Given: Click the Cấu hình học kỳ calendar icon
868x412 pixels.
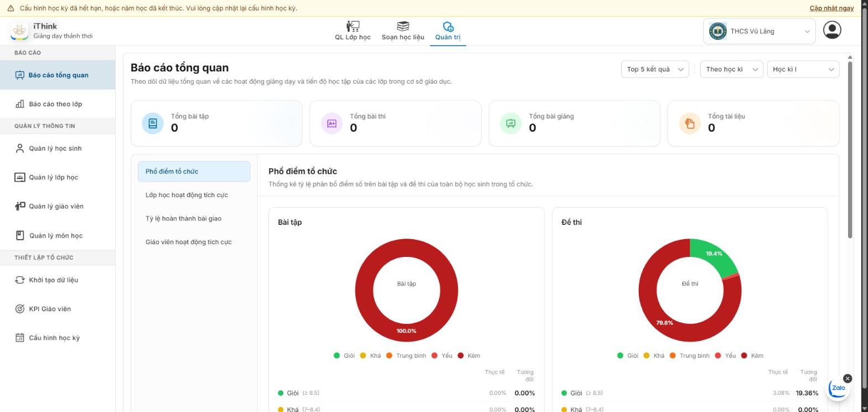Looking at the screenshot, I should pos(20,338).
